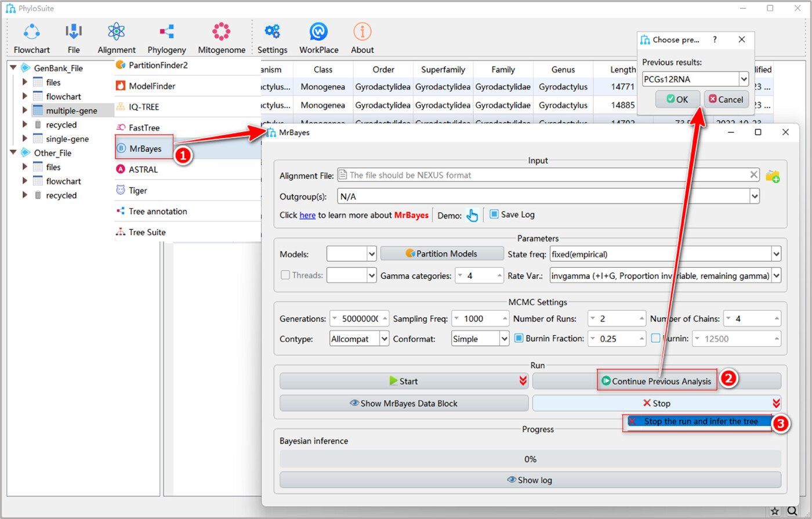Collapse the GenBank_File tree node

tap(13, 68)
